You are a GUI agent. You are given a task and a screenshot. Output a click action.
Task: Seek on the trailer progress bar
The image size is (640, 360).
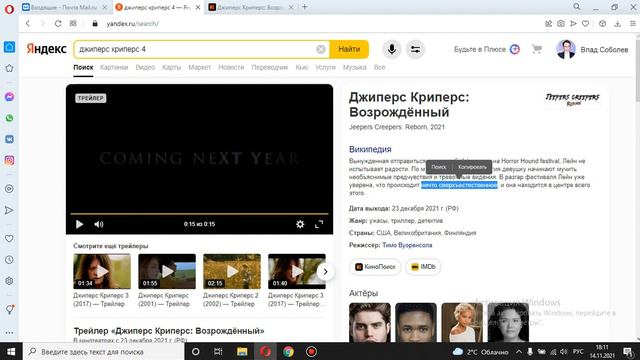pyautogui.click(x=199, y=213)
